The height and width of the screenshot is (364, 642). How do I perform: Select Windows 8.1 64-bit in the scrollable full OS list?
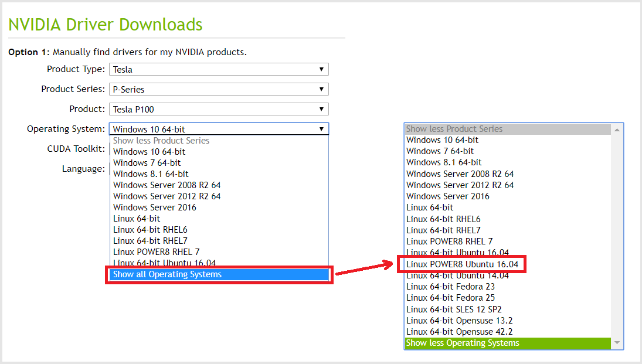pyautogui.click(x=508, y=162)
